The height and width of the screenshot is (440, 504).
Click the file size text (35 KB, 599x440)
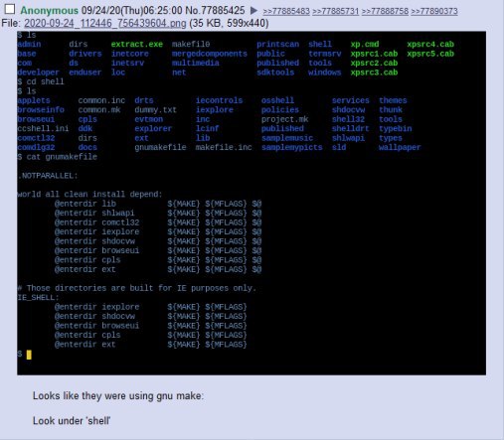pyautogui.click(x=229, y=24)
